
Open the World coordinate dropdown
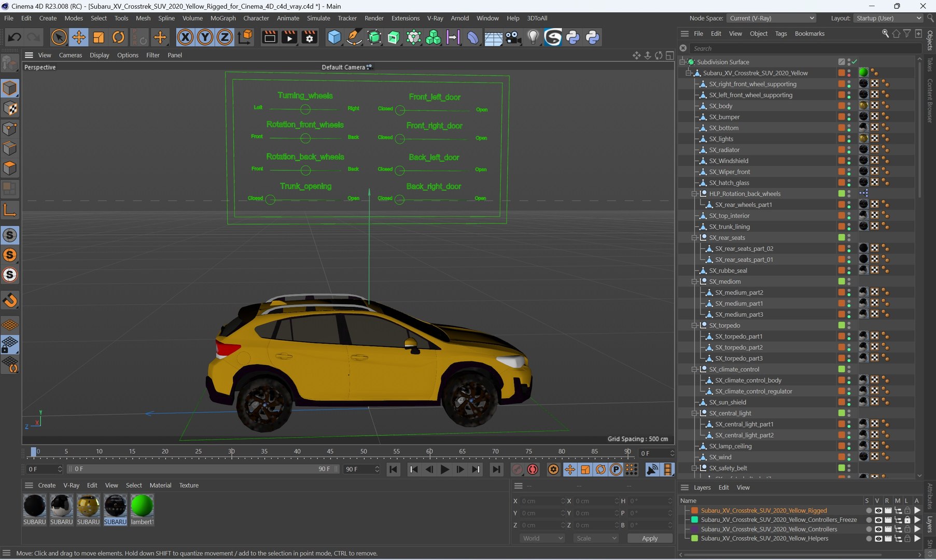click(542, 538)
